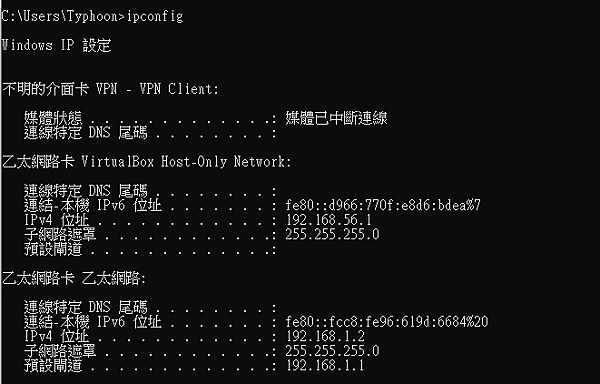Select the VPN Client adapter heading
Viewport: 600px width, 384px height.
pos(110,89)
